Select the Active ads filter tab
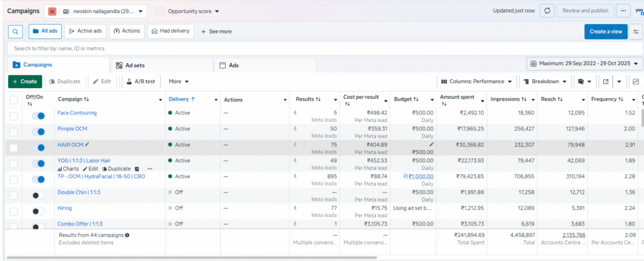The width and height of the screenshot is (644, 261). point(85,31)
